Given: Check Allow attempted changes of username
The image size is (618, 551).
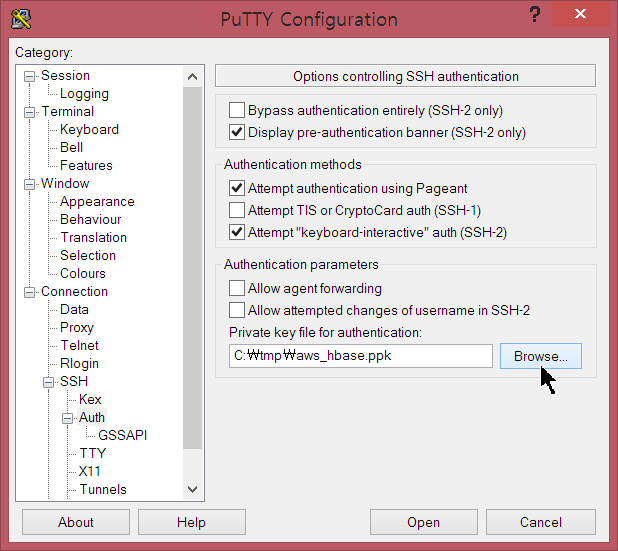Looking at the screenshot, I should [x=236, y=311].
